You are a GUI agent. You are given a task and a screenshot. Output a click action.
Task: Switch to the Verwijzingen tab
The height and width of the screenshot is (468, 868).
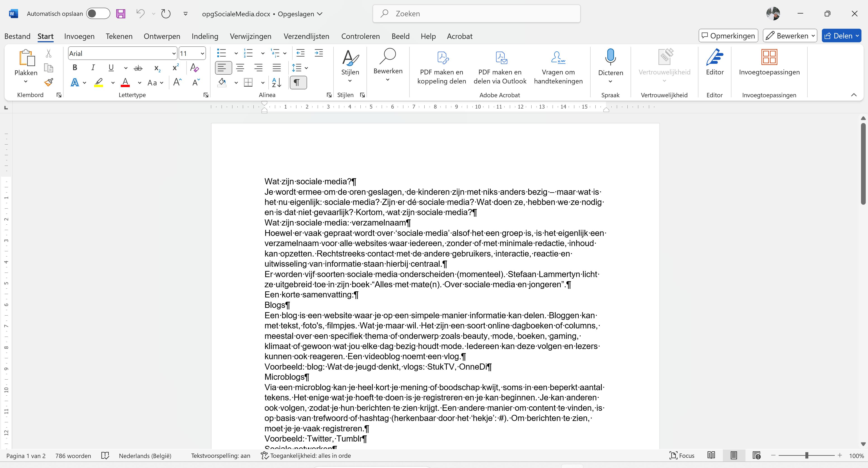(x=250, y=36)
